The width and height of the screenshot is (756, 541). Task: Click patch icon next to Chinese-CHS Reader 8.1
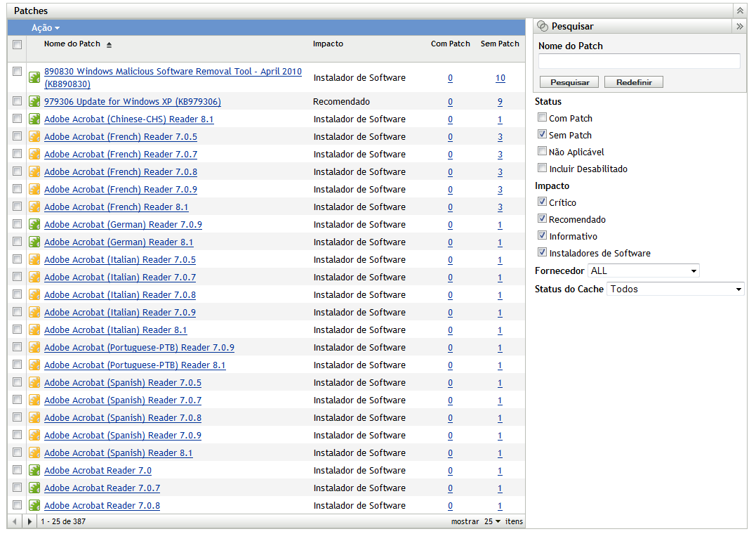pyautogui.click(x=34, y=119)
